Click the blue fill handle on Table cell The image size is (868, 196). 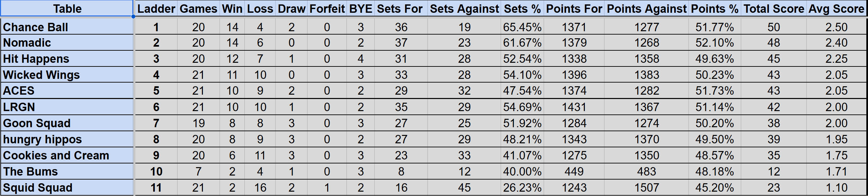pos(133,16)
